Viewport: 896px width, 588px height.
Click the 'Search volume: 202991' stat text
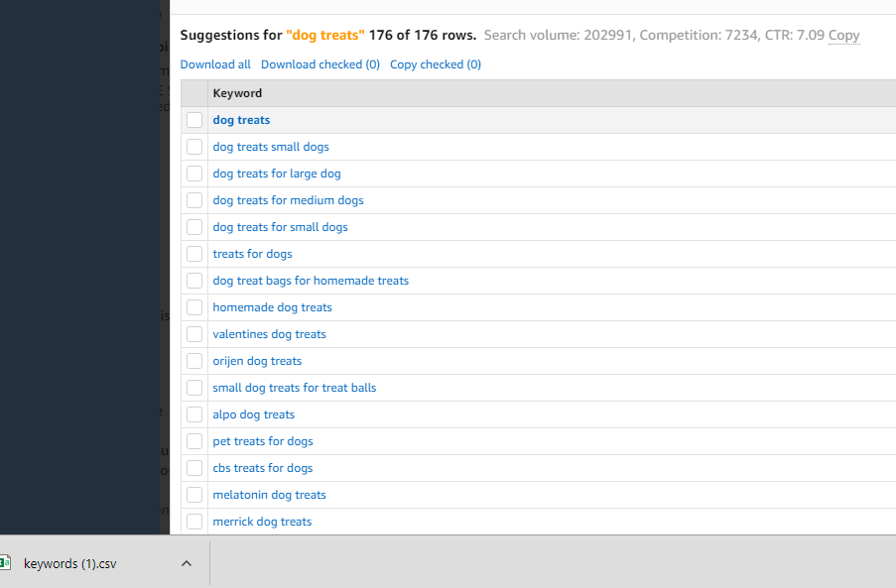(x=559, y=36)
